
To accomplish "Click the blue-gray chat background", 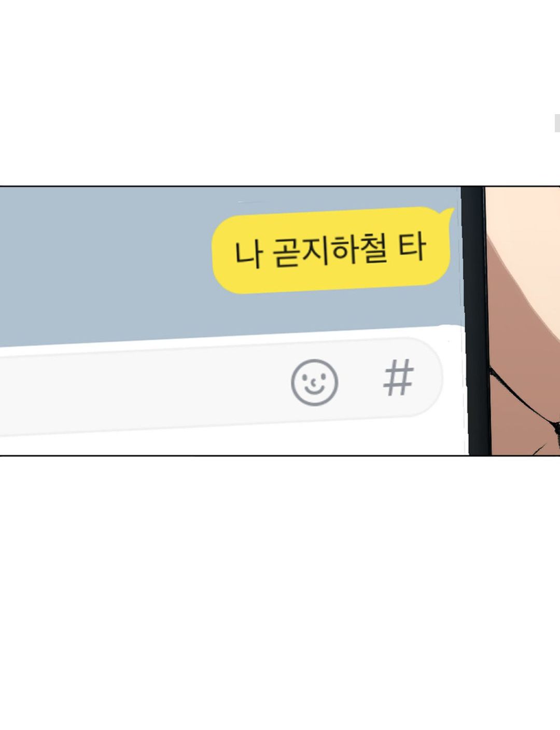I will click(x=104, y=259).
